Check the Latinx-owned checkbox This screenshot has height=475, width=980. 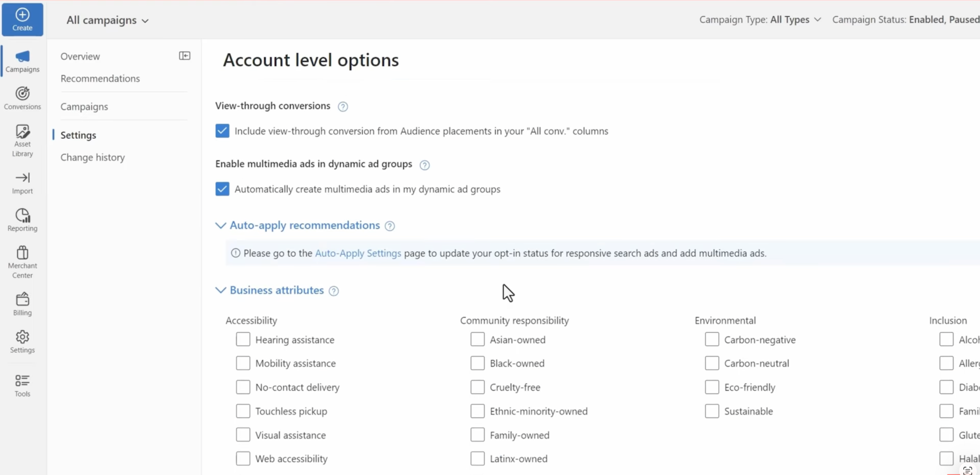(x=478, y=458)
